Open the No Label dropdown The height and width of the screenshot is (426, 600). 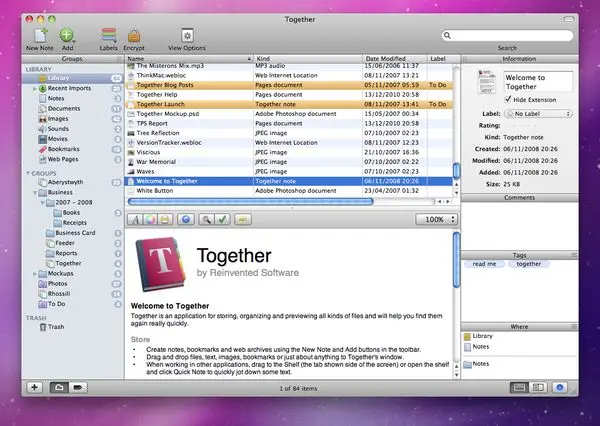pyautogui.click(x=538, y=114)
